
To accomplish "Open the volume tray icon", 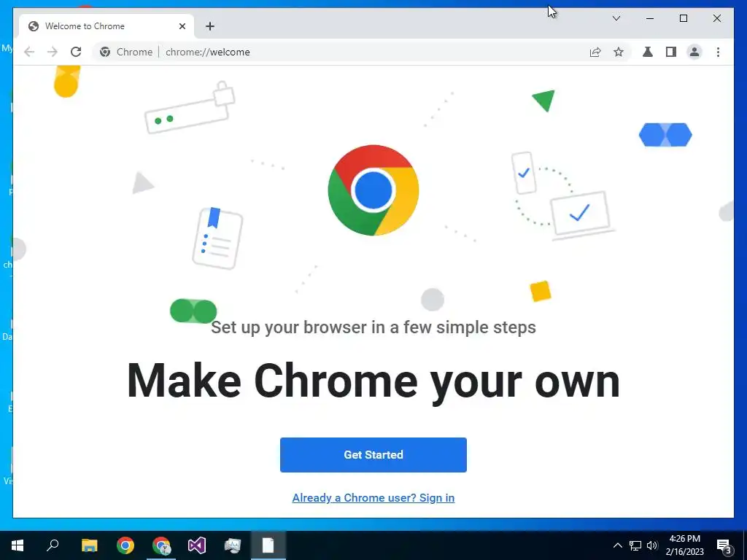I will [x=652, y=545].
